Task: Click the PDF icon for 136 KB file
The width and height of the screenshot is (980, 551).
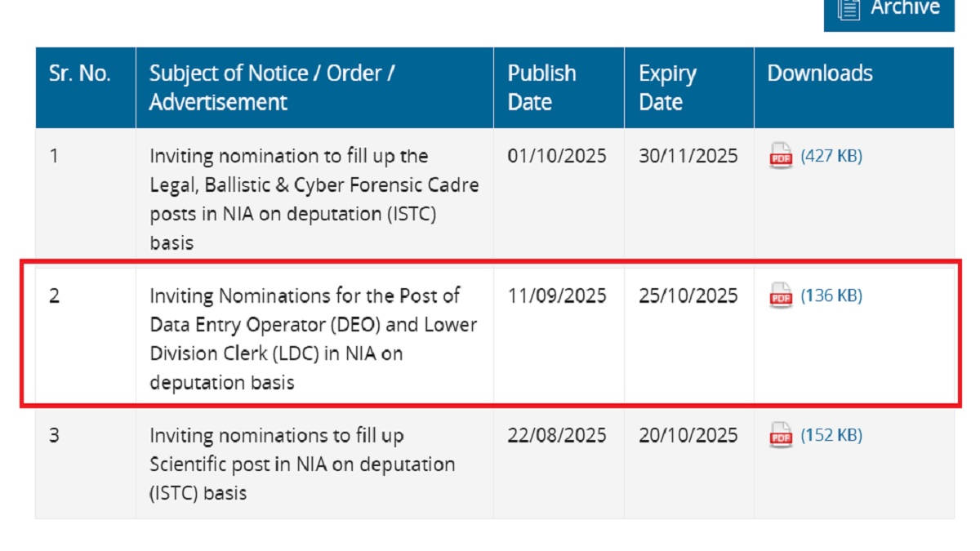Action: [x=781, y=295]
